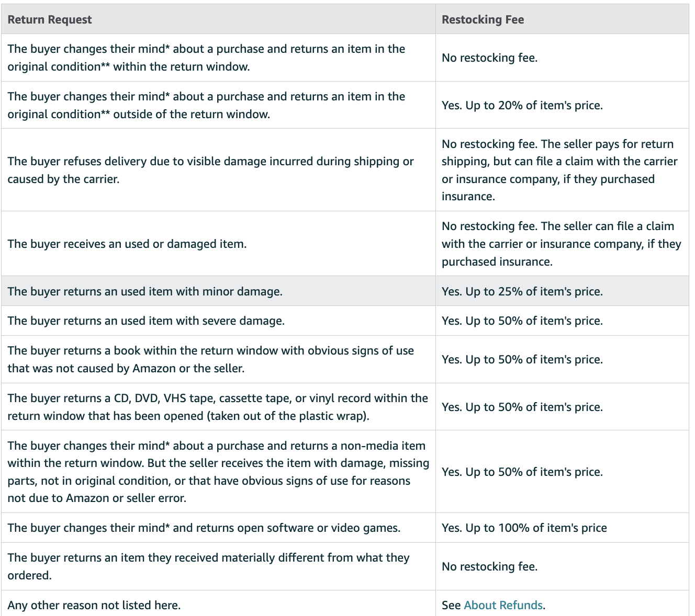Click the open software or video games row
The height and width of the screenshot is (616, 695).
[x=204, y=528]
